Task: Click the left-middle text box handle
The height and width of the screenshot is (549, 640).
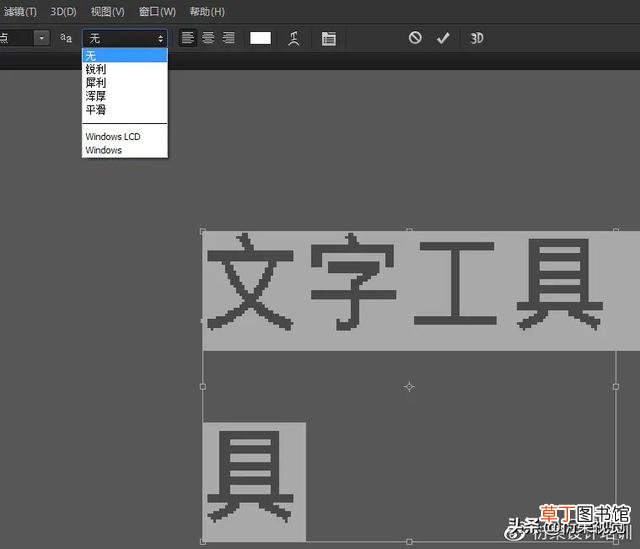Action: point(203,386)
